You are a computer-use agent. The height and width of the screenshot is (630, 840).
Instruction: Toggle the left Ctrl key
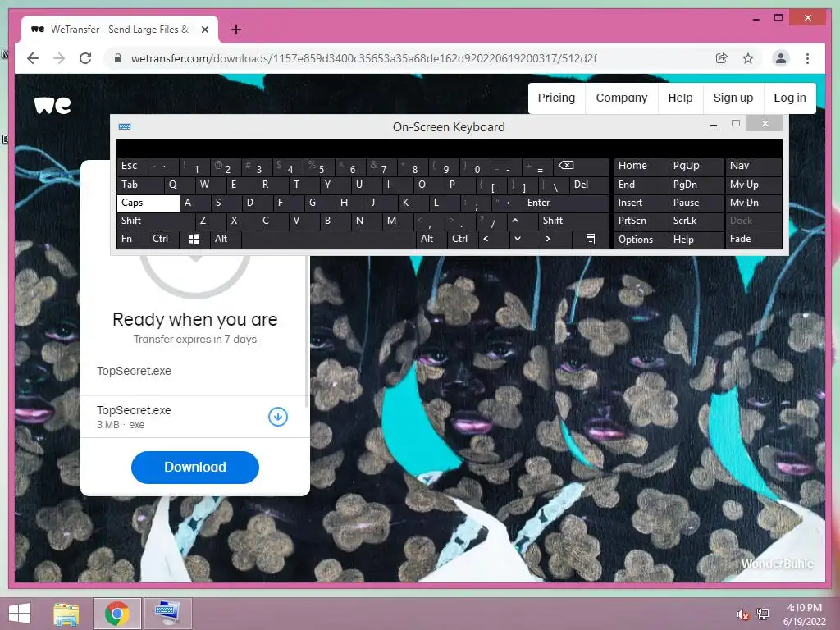click(163, 239)
